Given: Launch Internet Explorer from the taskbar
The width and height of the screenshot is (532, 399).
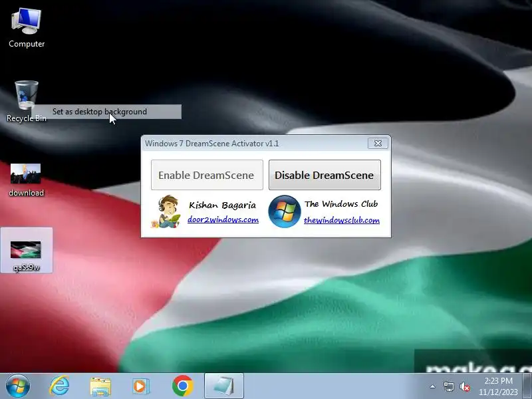Looking at the screenshot, I should tap(59, 386).
